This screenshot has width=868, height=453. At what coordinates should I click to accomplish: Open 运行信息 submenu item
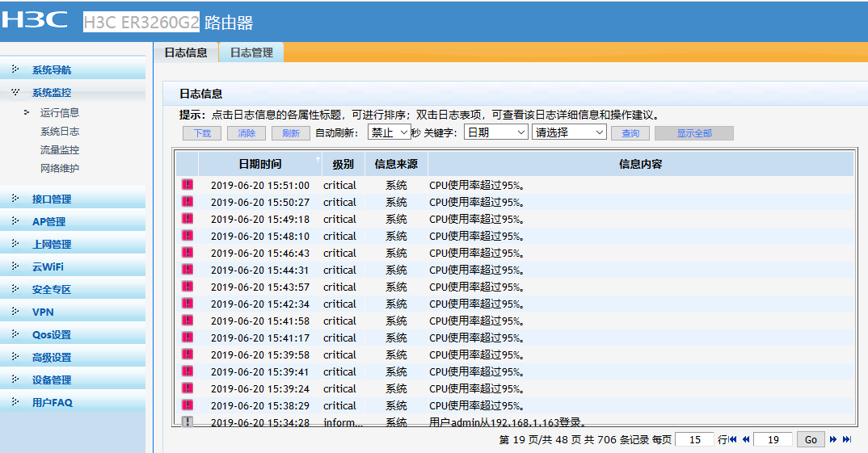coord(60,112)
